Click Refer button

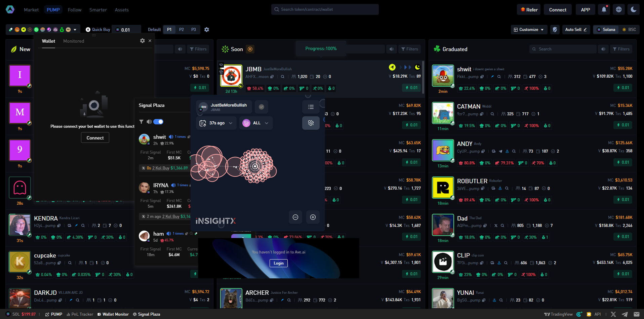[529, 9]
